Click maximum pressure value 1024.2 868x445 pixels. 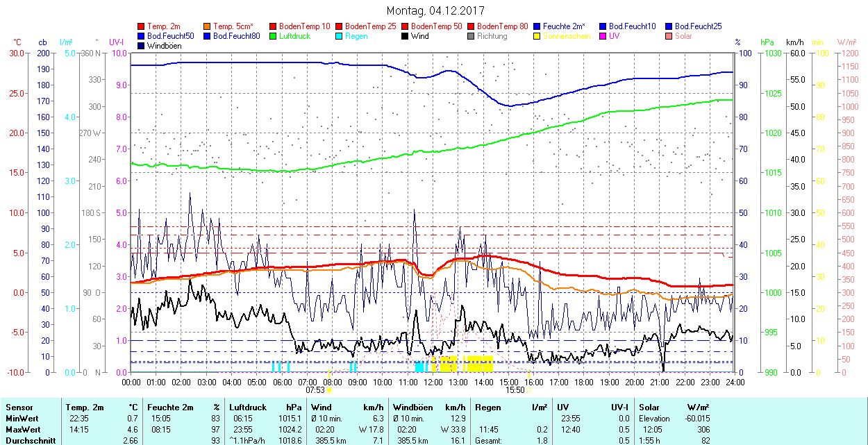[x=290, y=430]
